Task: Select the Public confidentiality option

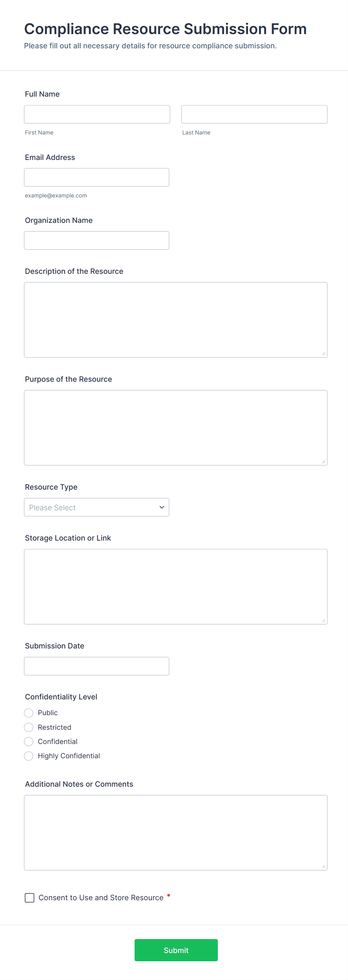Action: [x=29, y=713]
